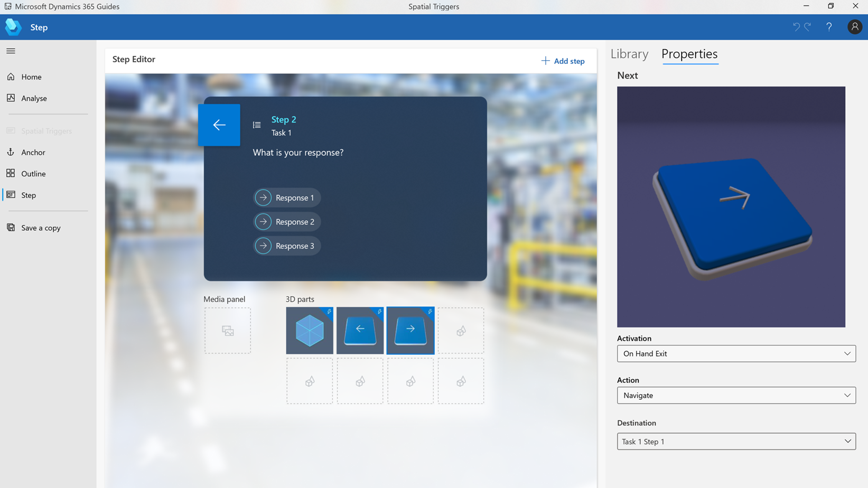This screenshot has height=488, width=868.
Task: Select the Properties tab
Action: pyautogui.click(x=689, y=54)
